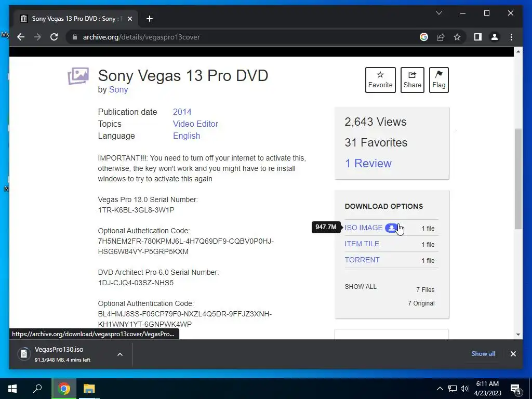Click the Google icon in address bar
Image resolution: width=532 pixels, height=399 pixels.
pos(424,37)
